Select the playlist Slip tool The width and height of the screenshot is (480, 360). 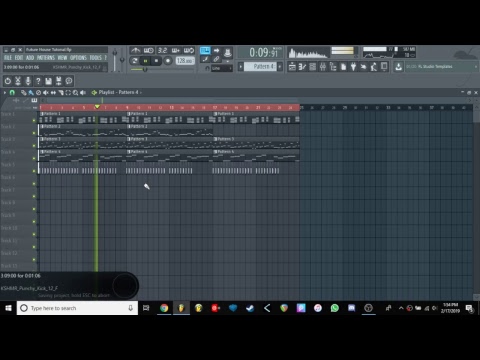[x=53, y=92]
